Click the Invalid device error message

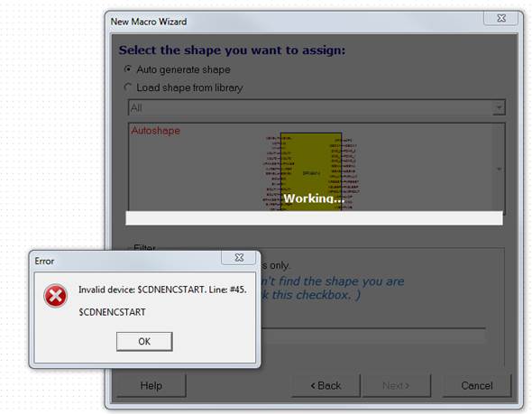pyautogui.click(x=162, y=290)
